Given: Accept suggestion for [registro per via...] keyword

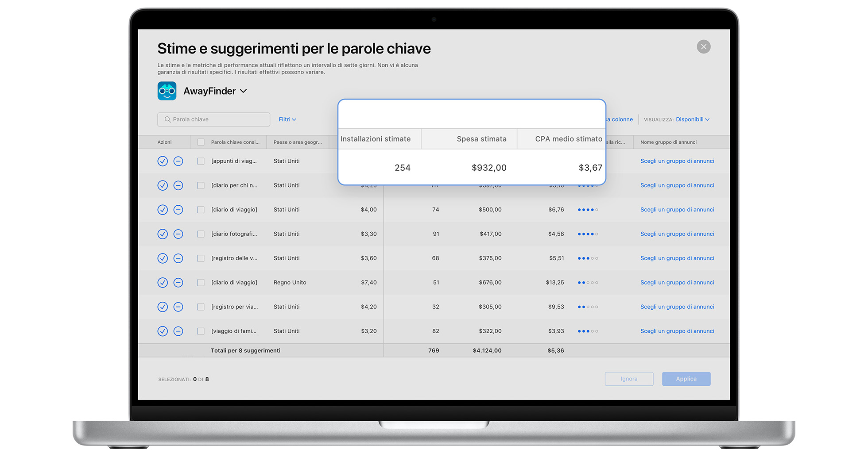Looking at the screenshot, I should tap(163, 307).
